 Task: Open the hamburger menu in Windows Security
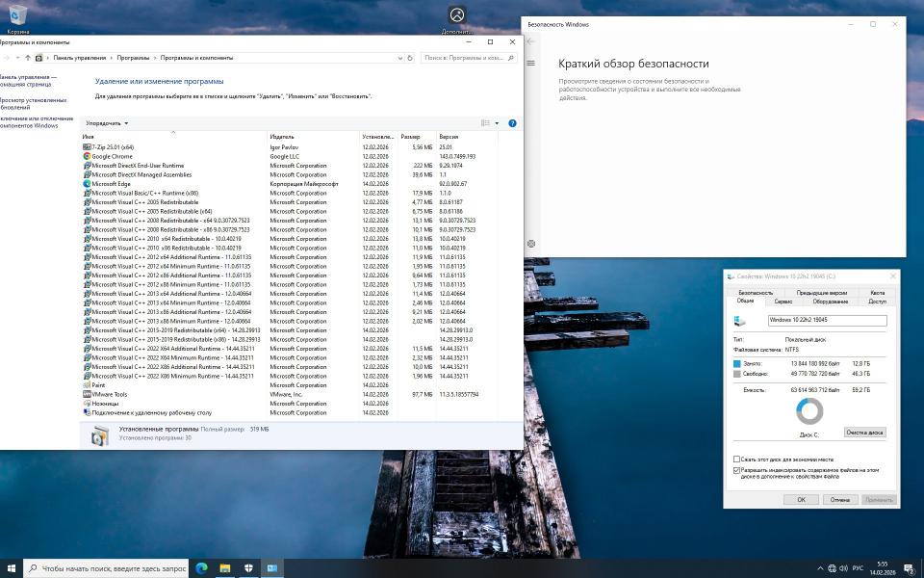(530, 64)
